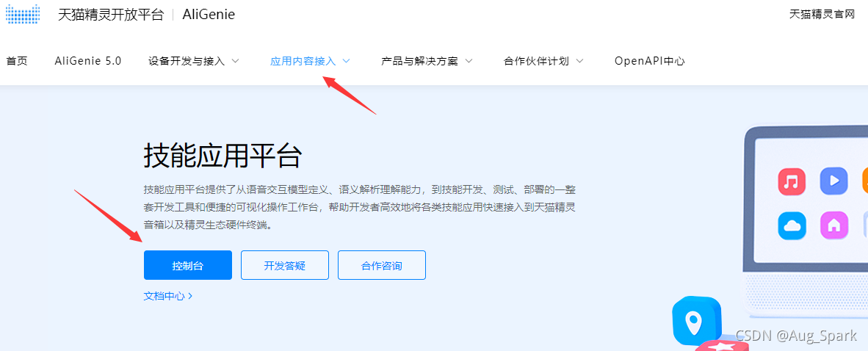Image resolution: width=868 pixels, height=351 pixels.
Task: Click the blue cloud app icon
Action: point(792,225)
